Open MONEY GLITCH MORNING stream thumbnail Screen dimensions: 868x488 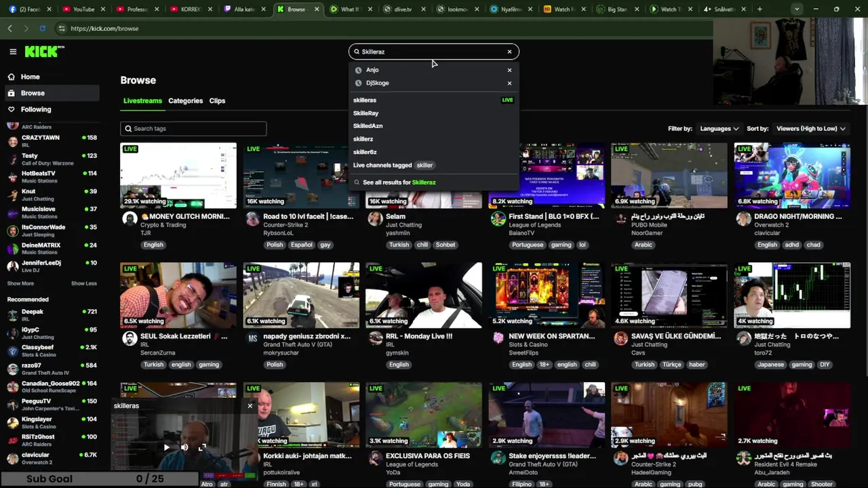tap(178, 176)
